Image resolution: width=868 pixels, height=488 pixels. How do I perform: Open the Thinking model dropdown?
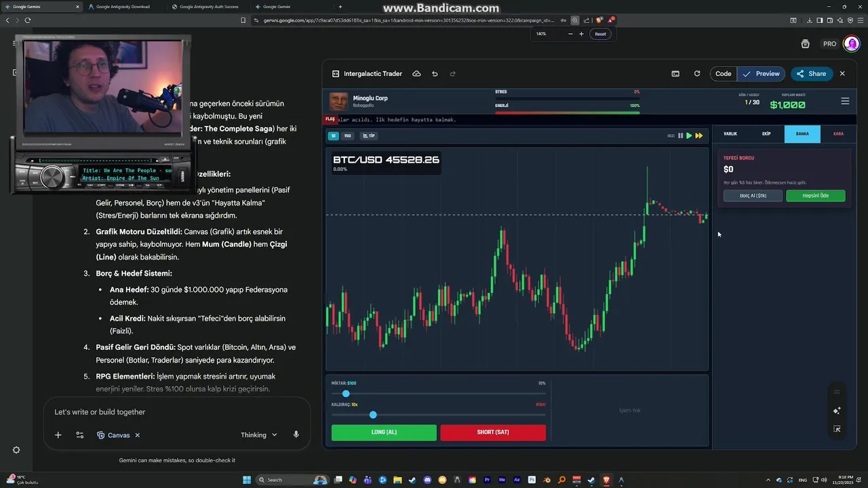coord(258,435)
